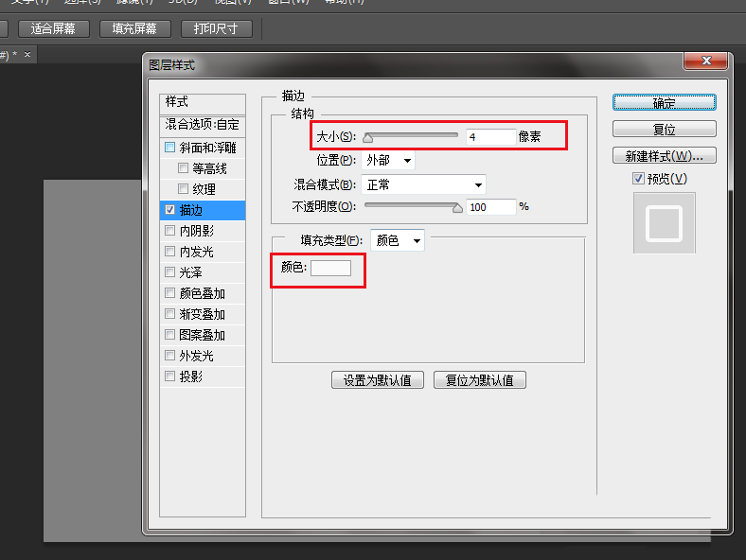Close the document tab with small x
Image resolution: width=746 pixels, height=560 pixels.
[27, 55]
